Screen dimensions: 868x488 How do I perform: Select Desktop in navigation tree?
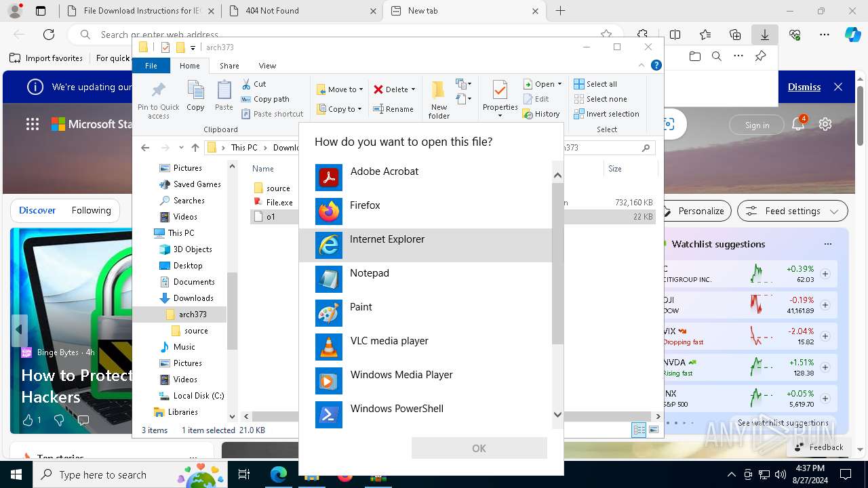(x=180, y=266)
